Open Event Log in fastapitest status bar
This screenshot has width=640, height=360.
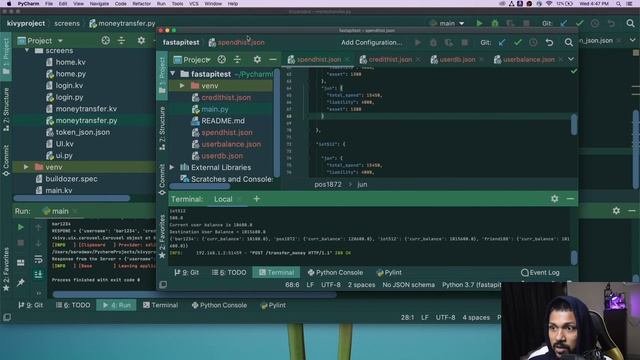pos(540,272)
